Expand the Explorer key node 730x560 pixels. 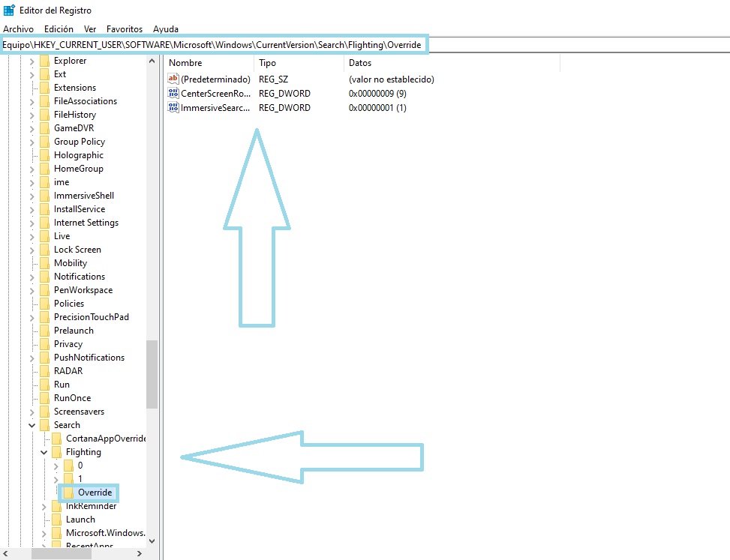(32, 61)
